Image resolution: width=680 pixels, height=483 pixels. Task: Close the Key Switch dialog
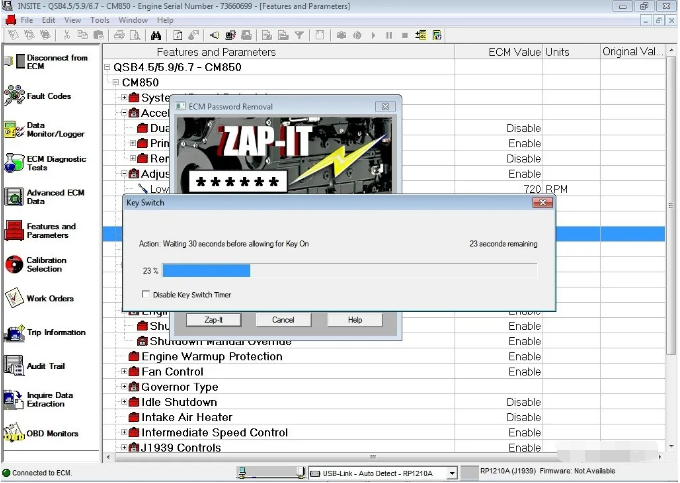click(x=542, y=202)
